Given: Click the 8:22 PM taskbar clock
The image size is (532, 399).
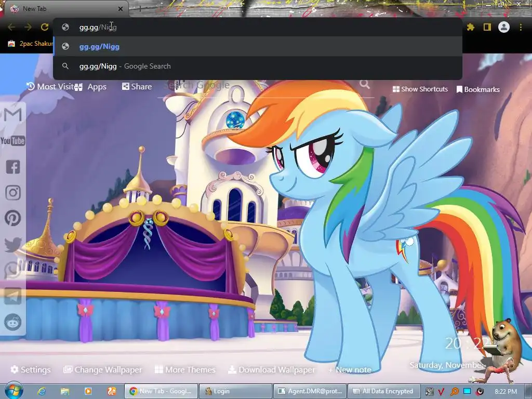Looking at the screenshot, I should [506, 392].
